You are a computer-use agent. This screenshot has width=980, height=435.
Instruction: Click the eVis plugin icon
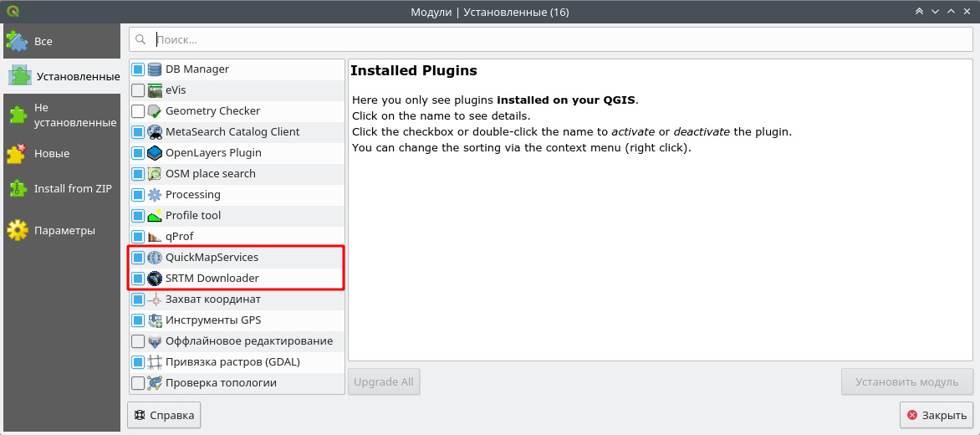pos(155,90)
